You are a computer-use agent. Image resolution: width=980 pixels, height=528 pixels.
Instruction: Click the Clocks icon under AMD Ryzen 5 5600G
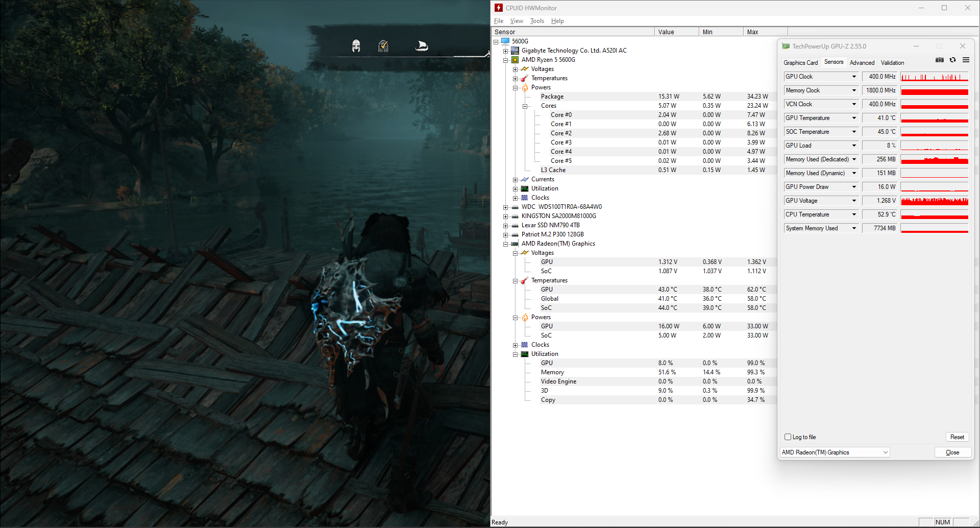pos(525,198)
